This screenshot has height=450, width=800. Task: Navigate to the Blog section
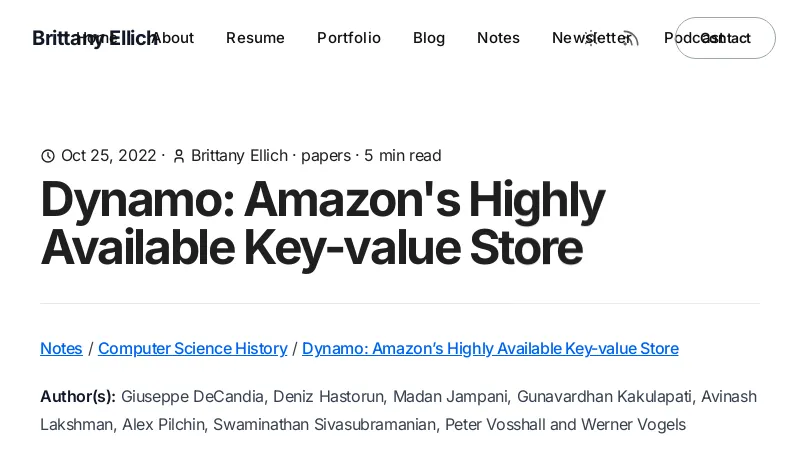click(x=429, y=38)
